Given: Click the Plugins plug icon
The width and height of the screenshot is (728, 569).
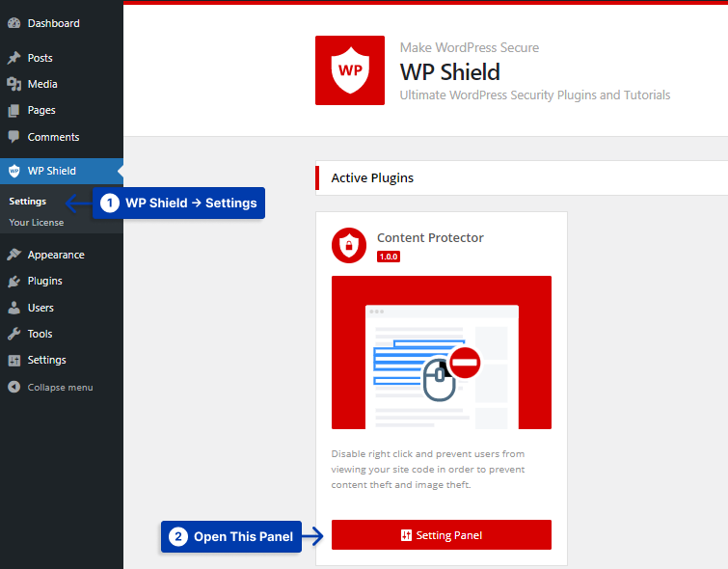Looking at the screenshot, I should [13, 281].
